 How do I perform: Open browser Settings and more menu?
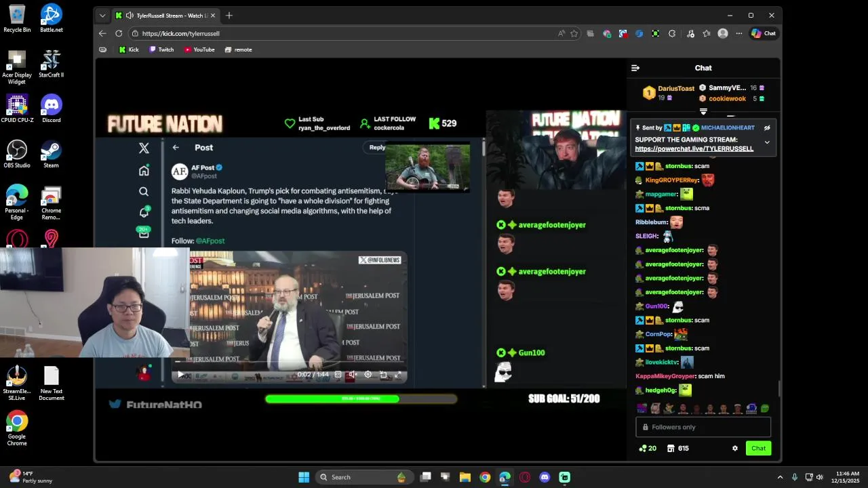point(738,33)
